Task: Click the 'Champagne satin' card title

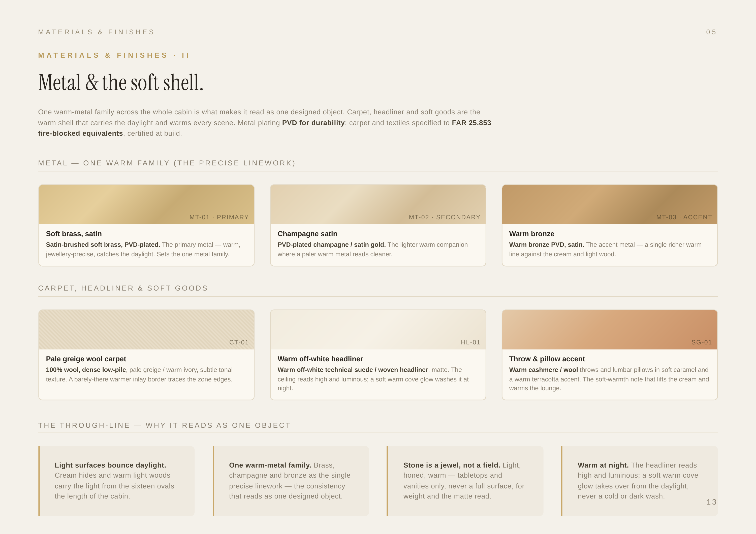Action: (307, 234)
